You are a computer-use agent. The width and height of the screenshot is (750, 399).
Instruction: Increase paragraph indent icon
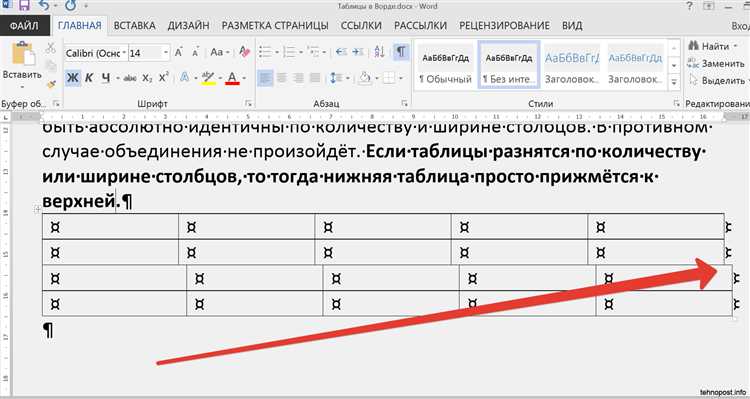(x=357, y=52)
